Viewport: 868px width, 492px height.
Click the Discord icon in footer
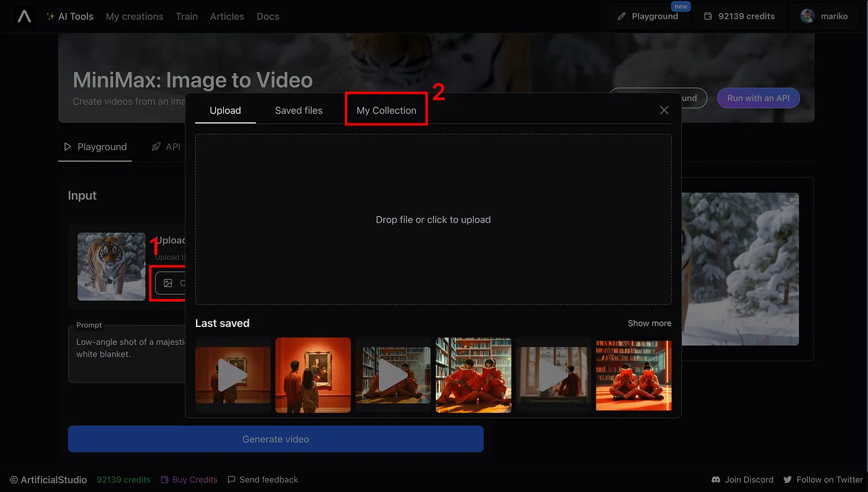coord(716,480)
